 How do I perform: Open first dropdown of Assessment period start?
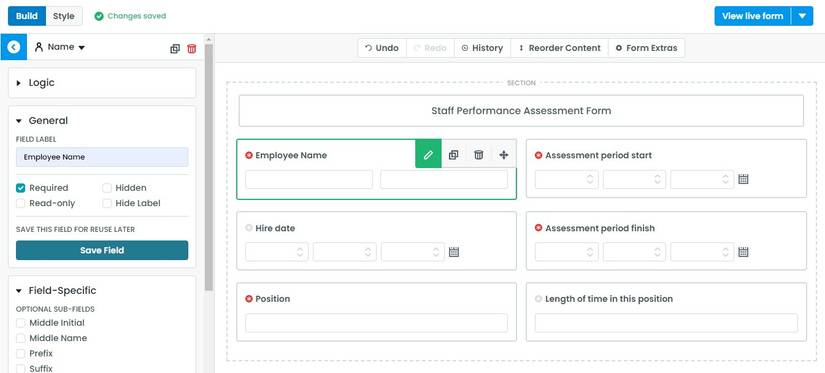point(566,179)
